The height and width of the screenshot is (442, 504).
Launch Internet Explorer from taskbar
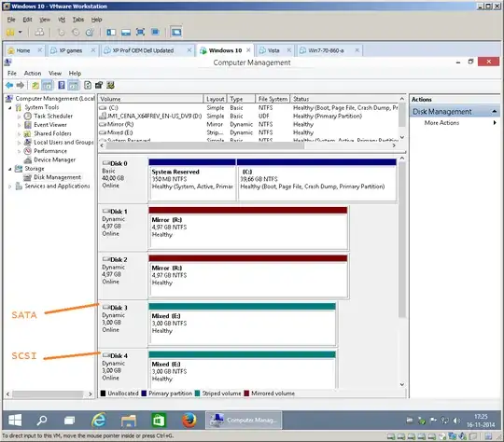click(99, 420)
